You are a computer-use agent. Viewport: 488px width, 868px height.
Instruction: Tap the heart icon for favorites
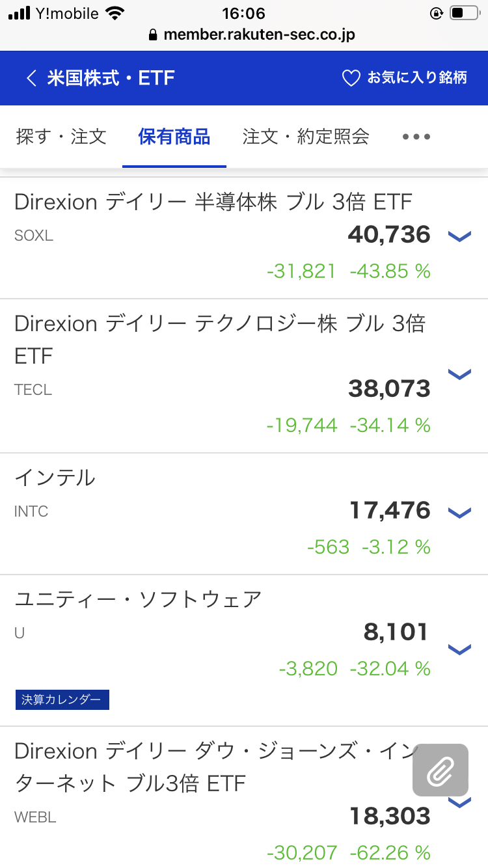351,79
